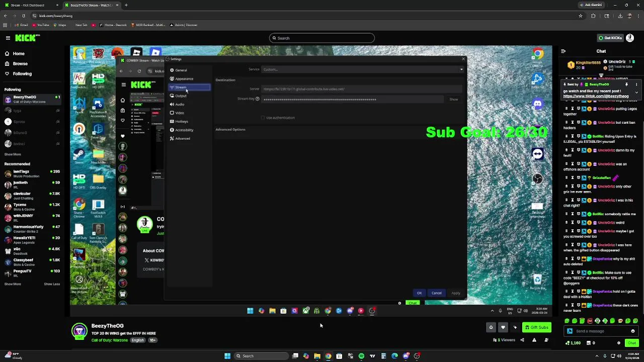Image resolution: width=644 pixels, height=362 pixels.
Task: Open Windows Start menu on bottom taskbar
Action: click(x=227, y=356)
